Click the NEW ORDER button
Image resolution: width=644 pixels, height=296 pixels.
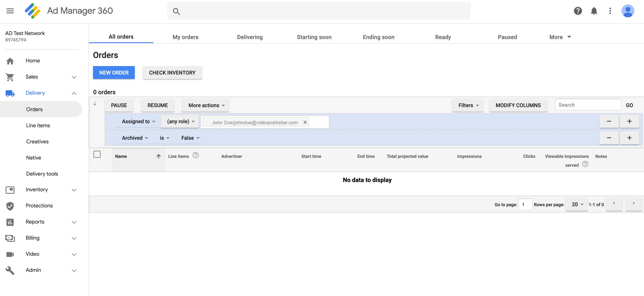pyautogui.click(x=114, y=72)
